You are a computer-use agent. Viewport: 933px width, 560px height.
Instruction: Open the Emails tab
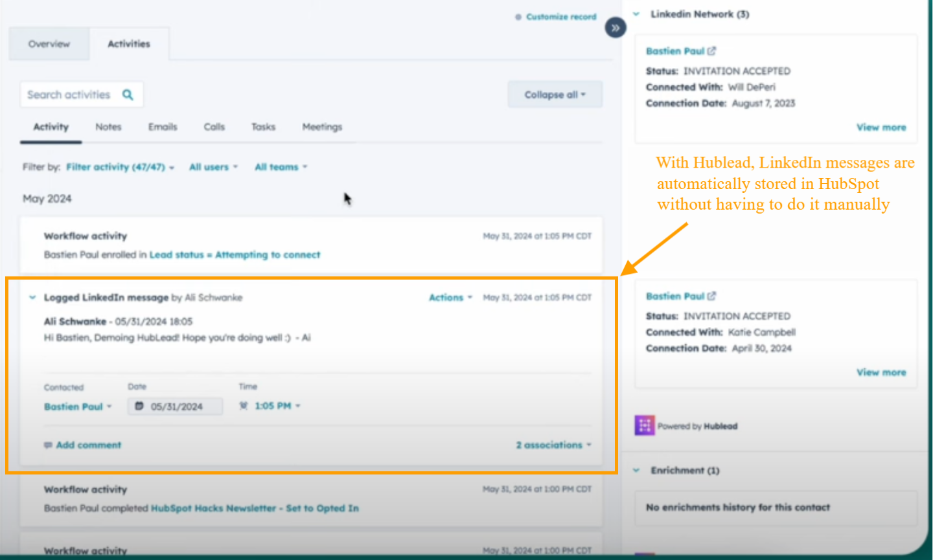pyautogui.click(x=163, y=127)
